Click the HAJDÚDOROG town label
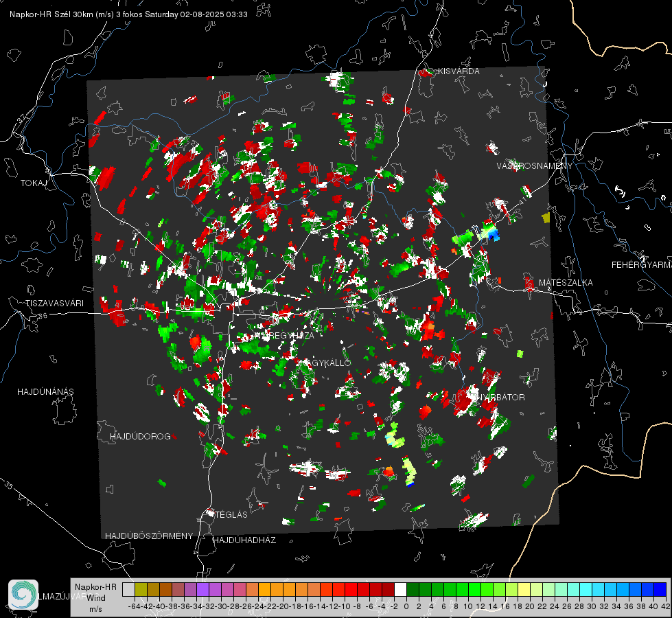Viewport: 672px width, 618px height. (x=140, y=436)
